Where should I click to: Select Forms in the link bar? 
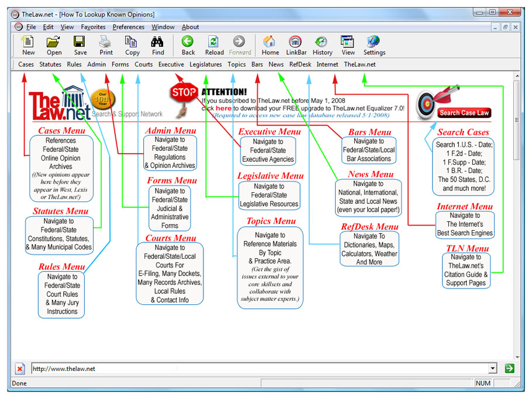point(120,64)
